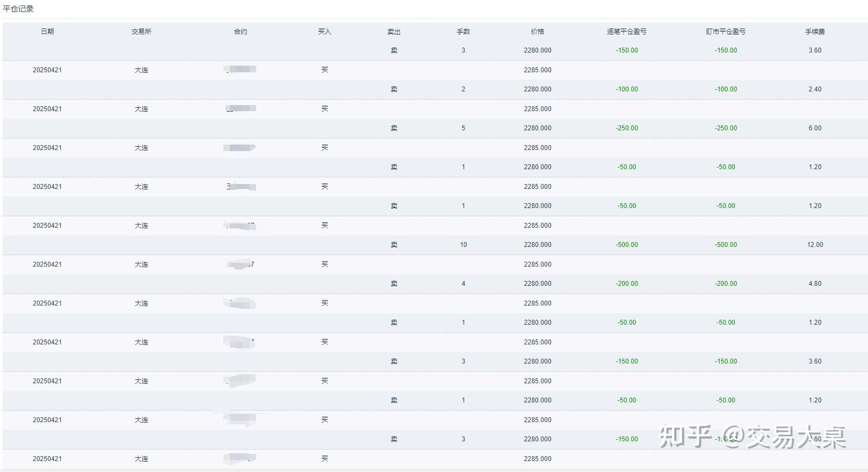868x472 pixels.
Task: Click the 合约 column header
Action: click(241, 32)
